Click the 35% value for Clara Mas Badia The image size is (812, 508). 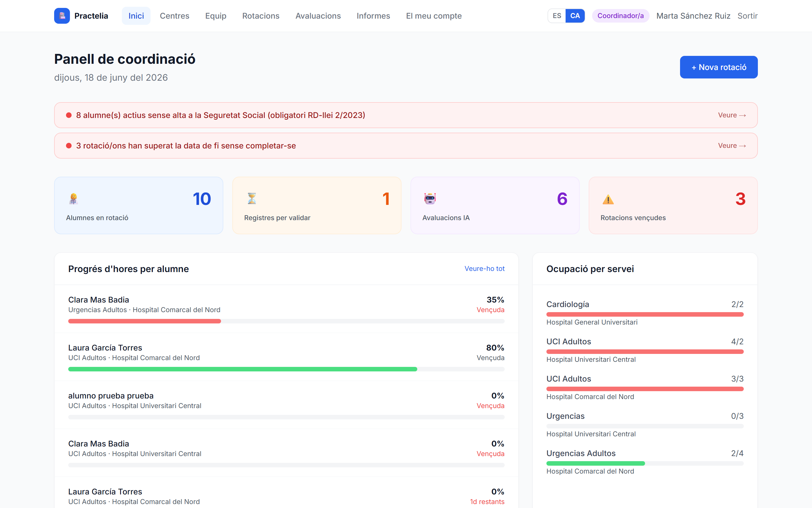(495, 300)
